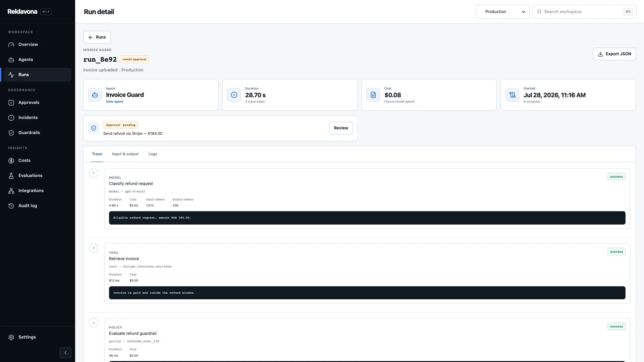Open Evaluations page
This screenshot has height=362, width=644.
[x=38, y=176]
